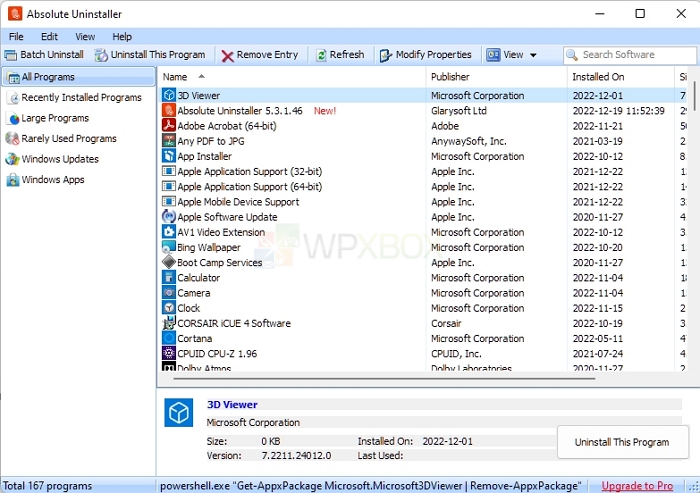Click the Bing Wallpaper row icon

click(169, 247)
